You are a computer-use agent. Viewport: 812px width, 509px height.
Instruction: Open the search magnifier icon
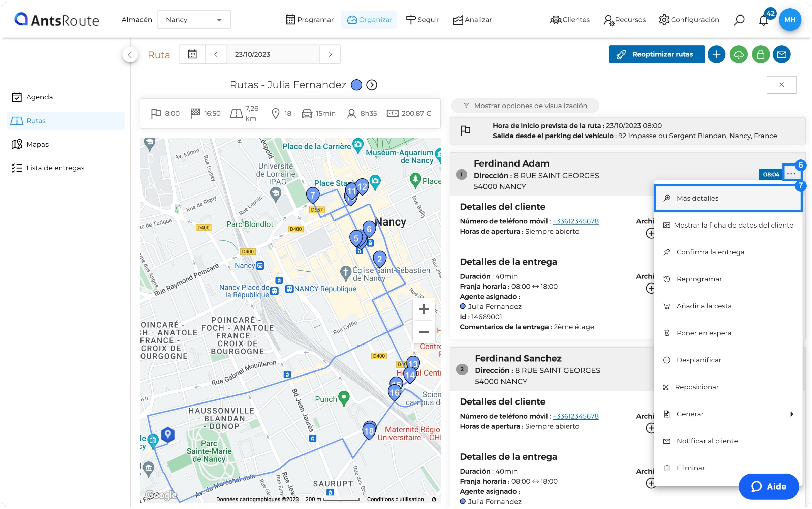pos(739,20)
